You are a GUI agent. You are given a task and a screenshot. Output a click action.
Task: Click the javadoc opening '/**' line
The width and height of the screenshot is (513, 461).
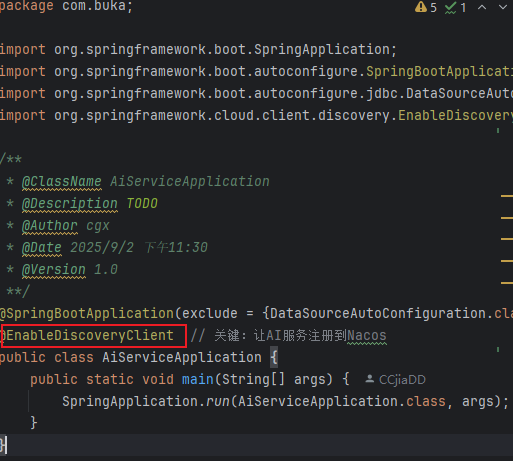11,159
